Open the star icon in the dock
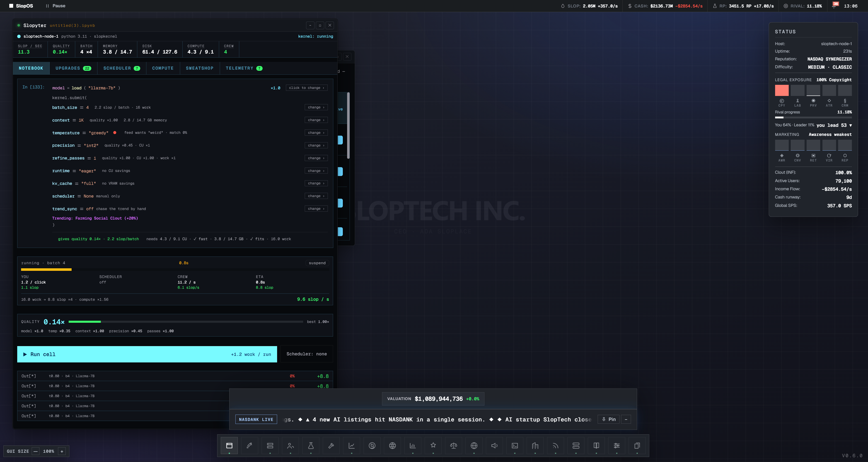Viewport: 868px width, 462px height. click(433, 445)
